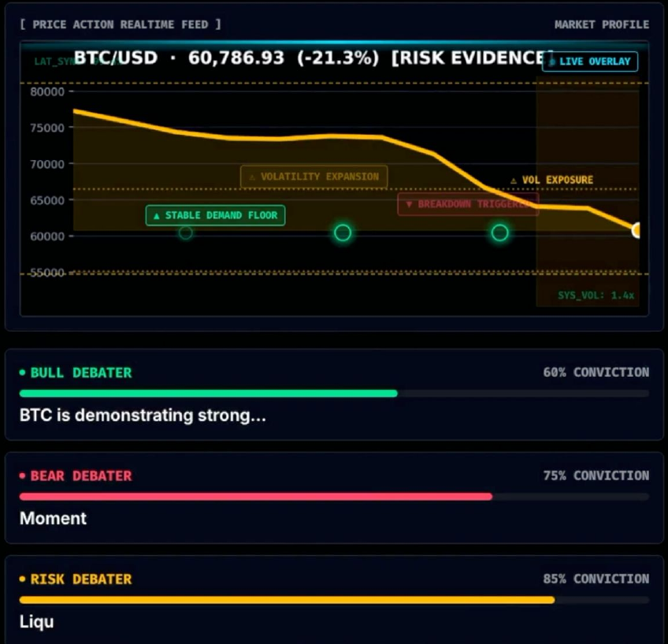Click the red dot beside BEAR DEBATER
Screen dimensions: 668x644
23,475
